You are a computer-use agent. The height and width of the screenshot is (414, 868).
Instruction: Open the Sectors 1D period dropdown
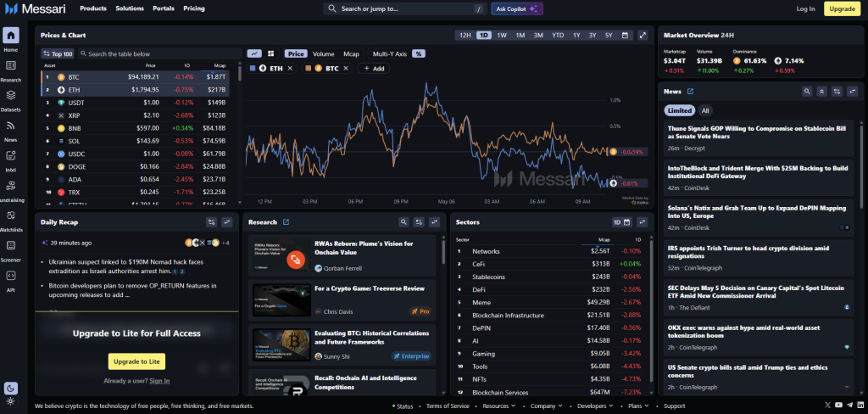tap(621, 222)
